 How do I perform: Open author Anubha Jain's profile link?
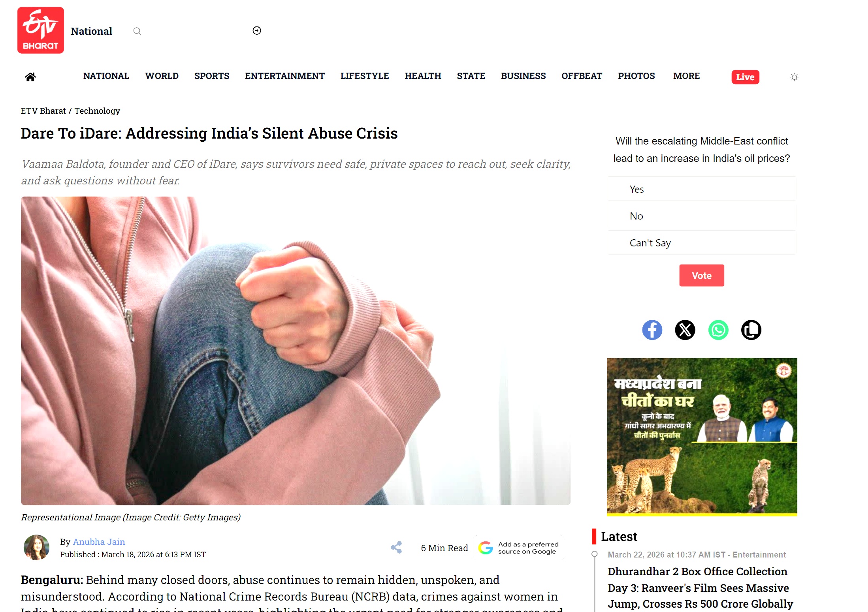pos(99,542)
